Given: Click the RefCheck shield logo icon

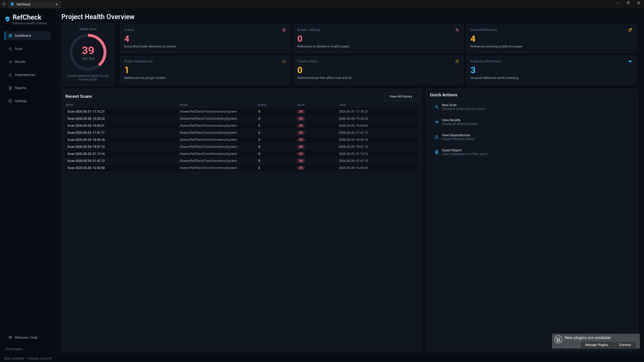Looking at the screenshot, I should (x=8, y=19).
